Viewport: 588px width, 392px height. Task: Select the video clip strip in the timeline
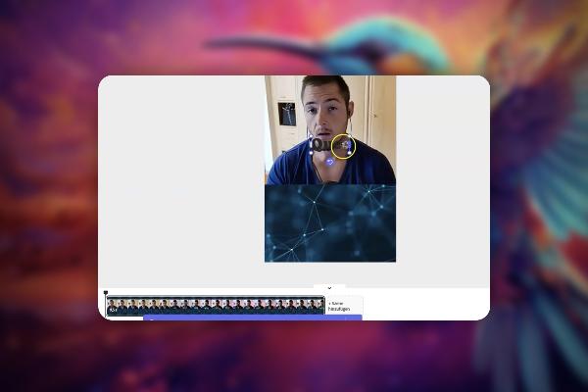[x=216, y=306]
